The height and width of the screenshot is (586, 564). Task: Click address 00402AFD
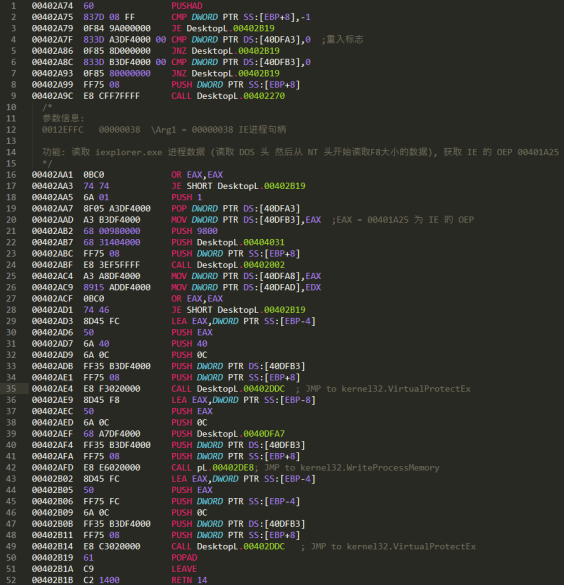pyautogui.click(x=52, y=468)
